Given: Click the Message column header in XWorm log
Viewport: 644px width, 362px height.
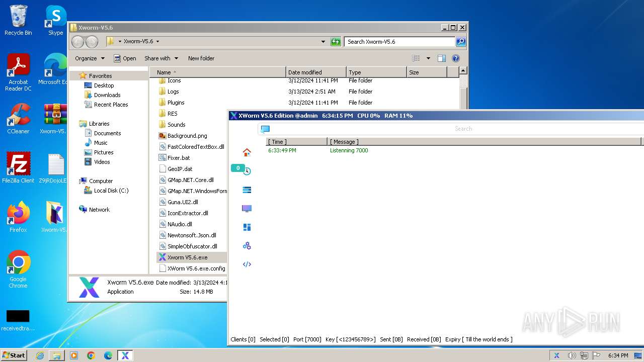Looking at the screenshot, I should (x=485, y=142).
